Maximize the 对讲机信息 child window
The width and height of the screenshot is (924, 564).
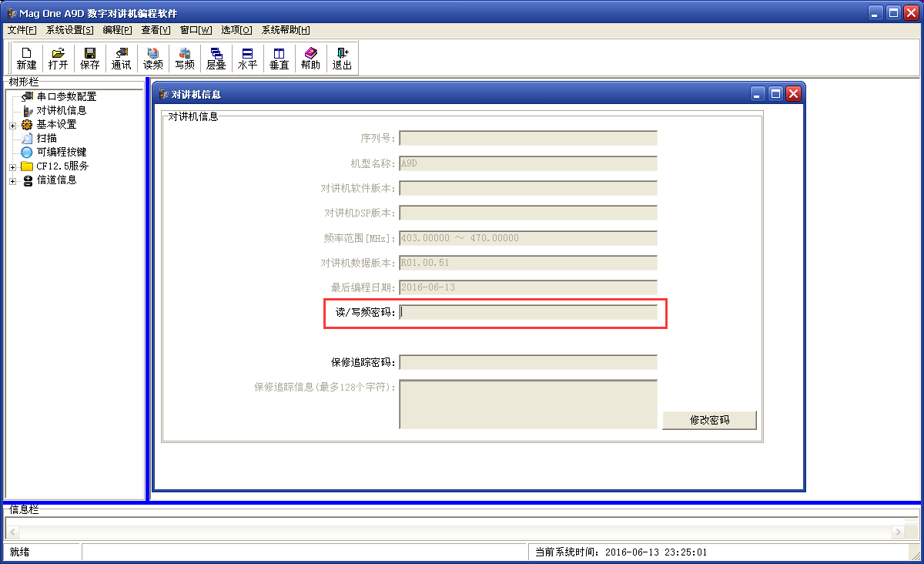775,94
